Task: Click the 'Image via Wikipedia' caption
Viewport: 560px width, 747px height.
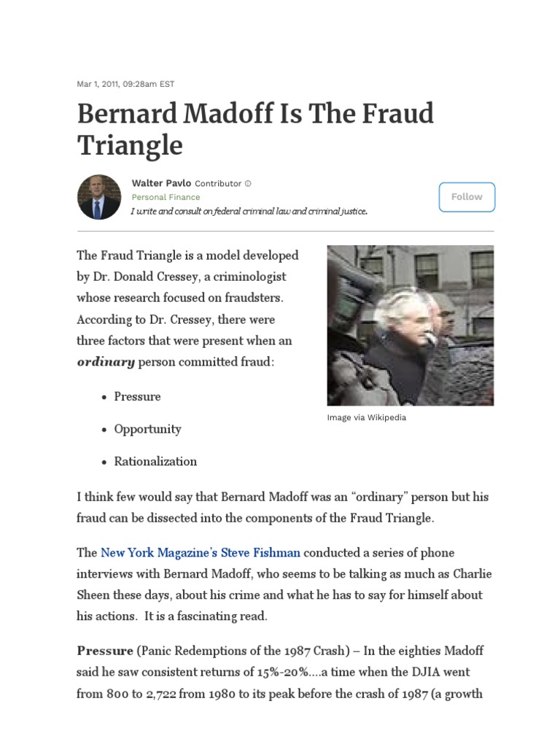Action: (367, 418)
